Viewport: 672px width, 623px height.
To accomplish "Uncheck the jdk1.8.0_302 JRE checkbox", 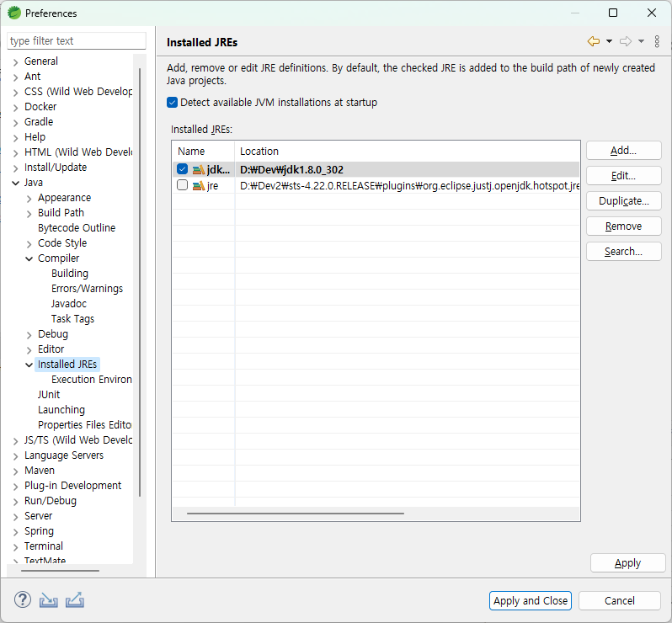I will 182,169.
